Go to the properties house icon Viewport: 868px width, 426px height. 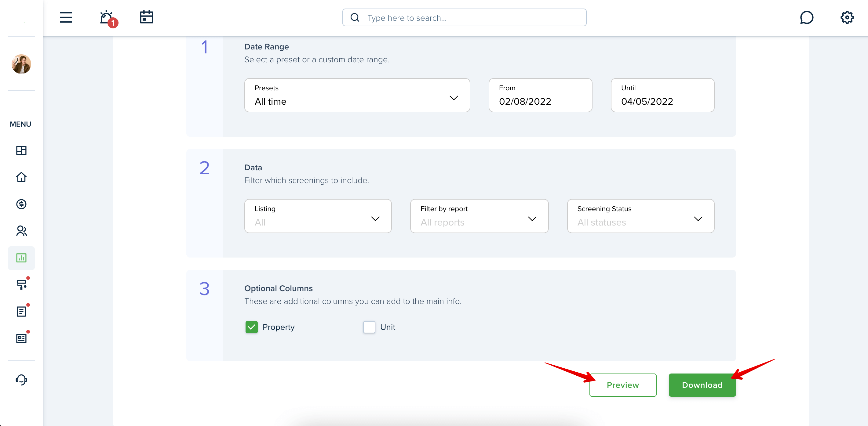(x=21, y=177)
